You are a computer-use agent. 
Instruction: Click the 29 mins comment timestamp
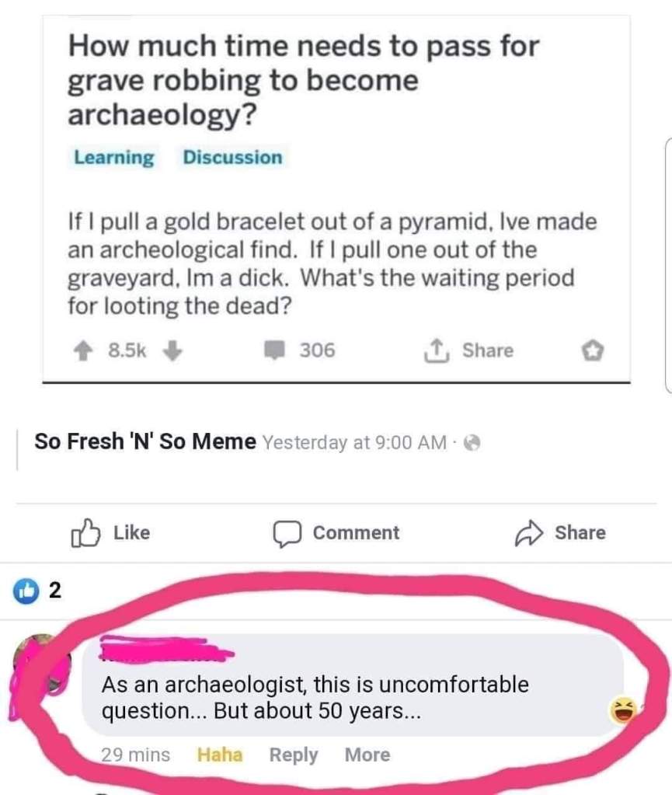point(135,755)
